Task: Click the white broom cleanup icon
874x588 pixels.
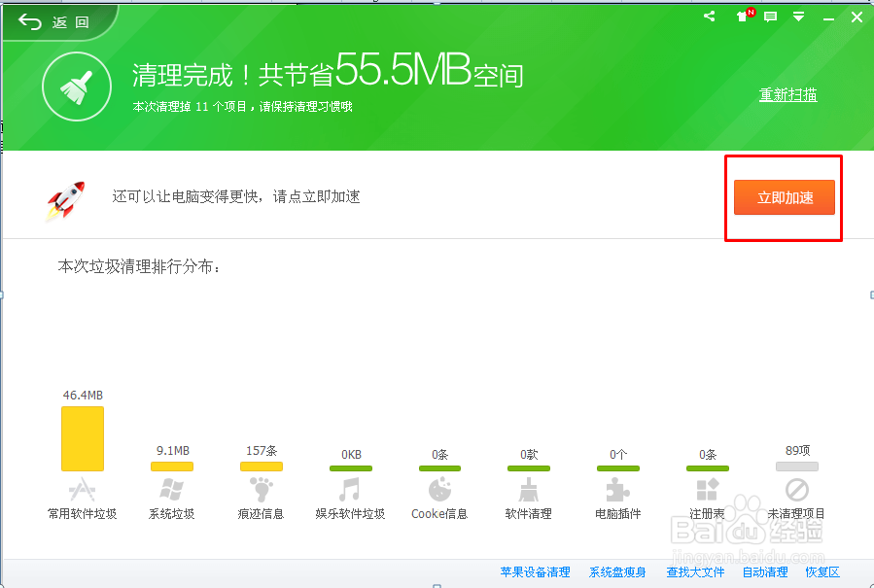Action: tap(76, 86)
